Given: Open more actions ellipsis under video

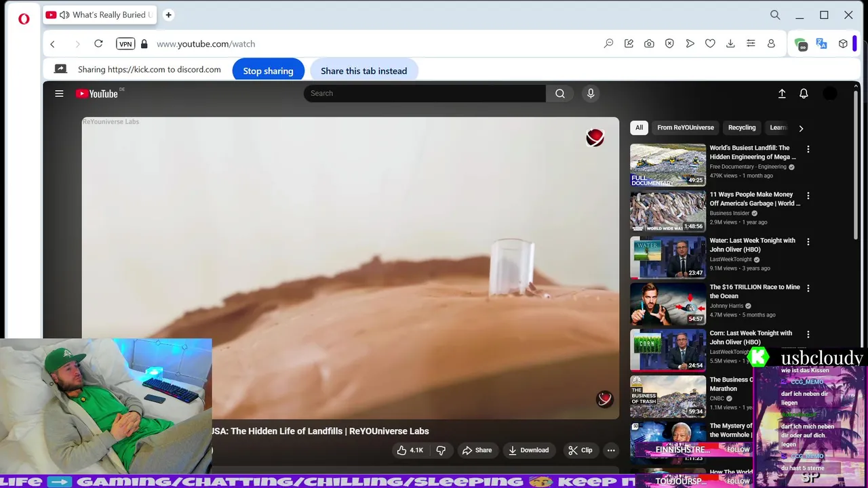Looking at the screenshot, I should tap(611, 450).
